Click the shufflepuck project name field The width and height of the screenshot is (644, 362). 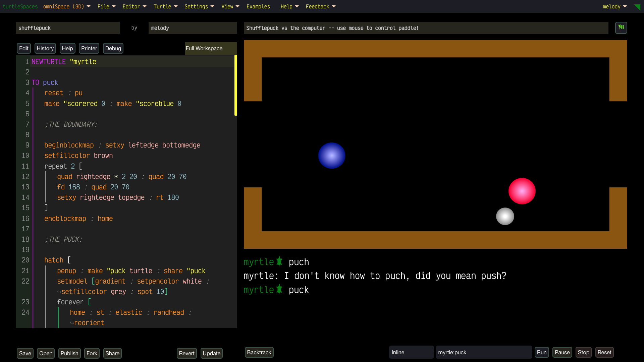point(67,28)
